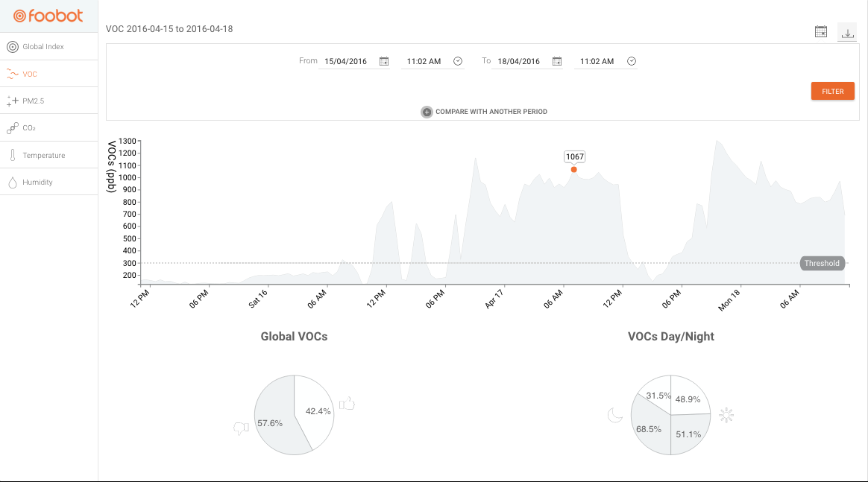Select the 57.6% slice of Global VOCs

click(274, 419)
